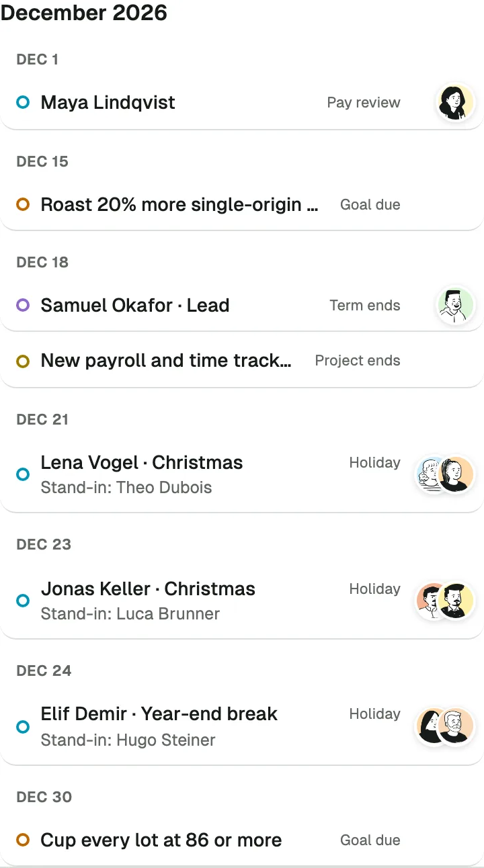Select the Pay review label
The image size is (484, 868).
coord(364,103)
